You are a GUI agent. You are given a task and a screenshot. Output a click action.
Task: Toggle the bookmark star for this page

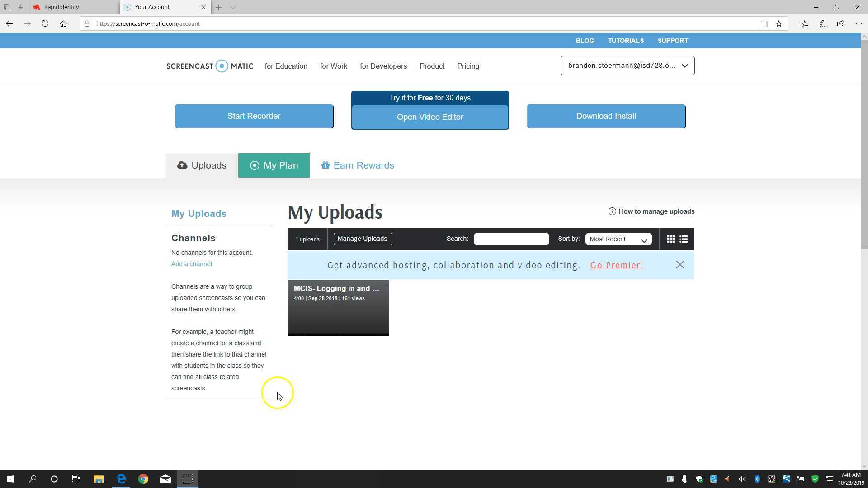tap(779, 23)
